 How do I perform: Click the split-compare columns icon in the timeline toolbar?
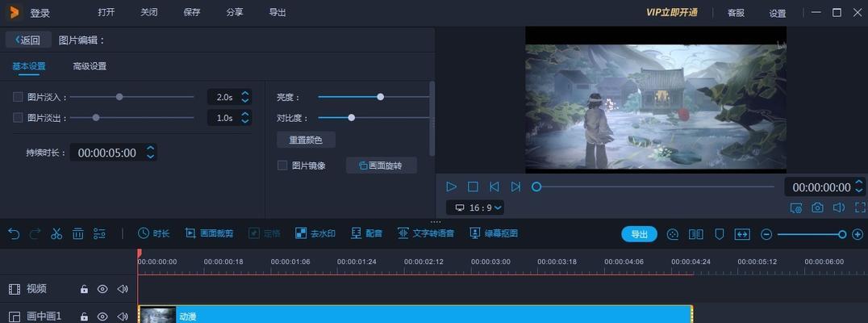point(696,234)
